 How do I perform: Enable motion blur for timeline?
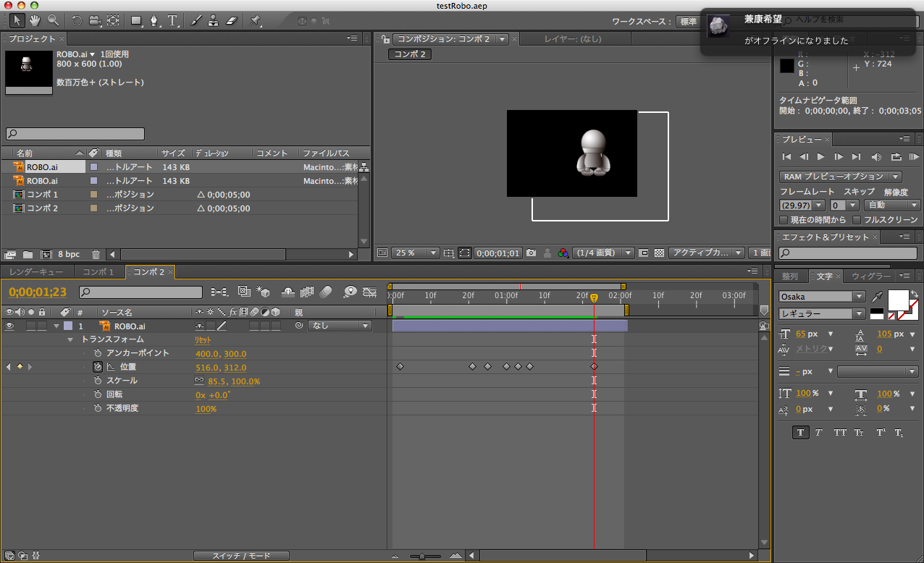(325, 292)
